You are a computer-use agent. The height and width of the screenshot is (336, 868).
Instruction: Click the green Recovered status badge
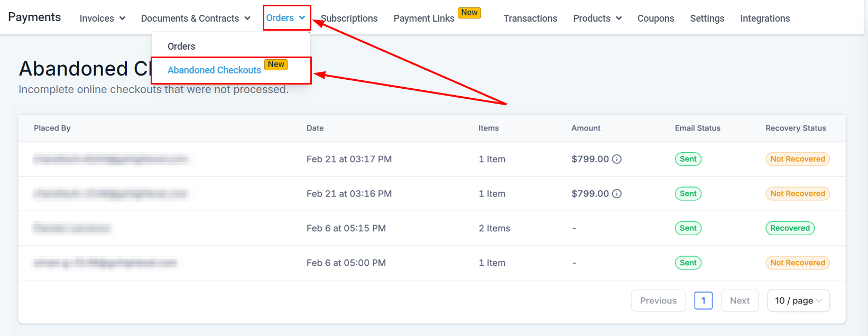pyautogui.click(x=790, y=228)
